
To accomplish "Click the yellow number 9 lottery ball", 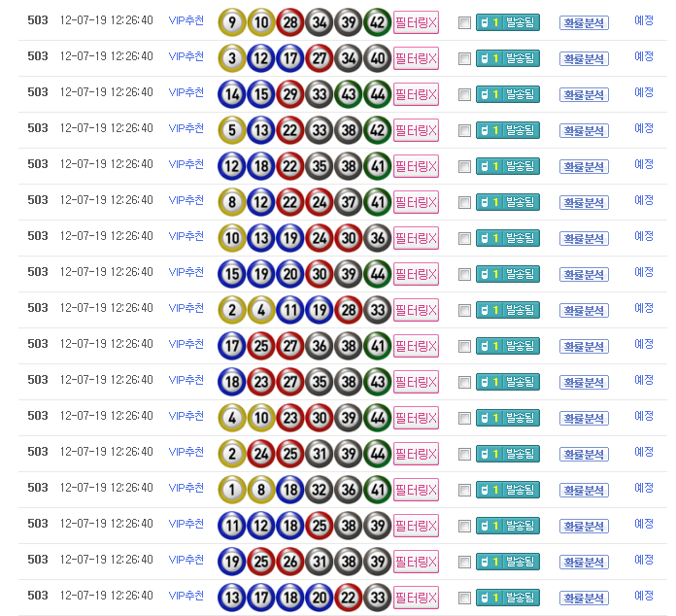I will pyautogui.click(x=232, y=22).
